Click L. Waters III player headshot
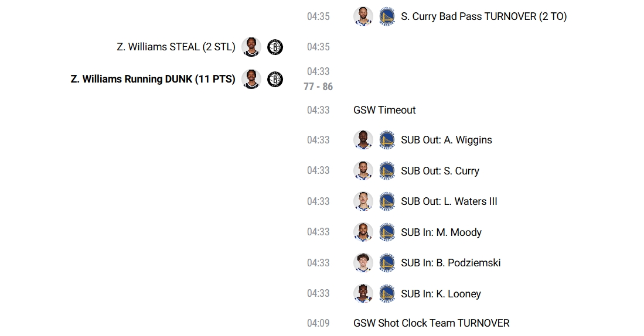 click(x=363, y=201)
